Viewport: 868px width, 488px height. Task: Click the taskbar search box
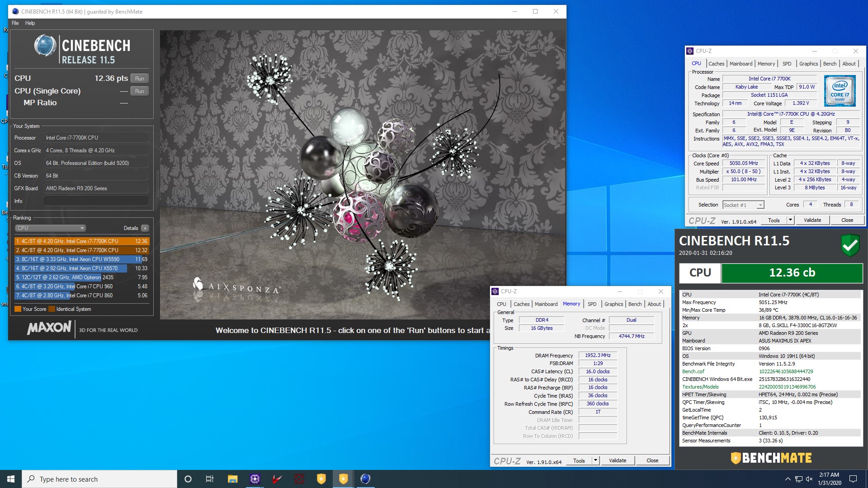click(x=99, y=479)
